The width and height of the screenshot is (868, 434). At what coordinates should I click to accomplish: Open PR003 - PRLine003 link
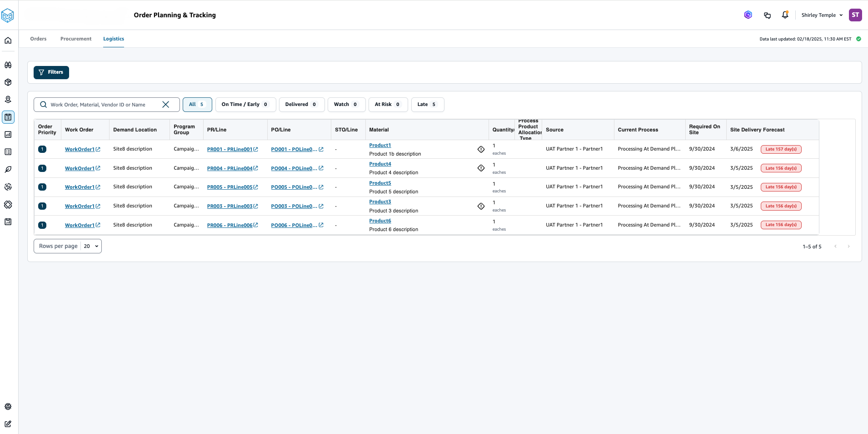(x=229, y=206)
